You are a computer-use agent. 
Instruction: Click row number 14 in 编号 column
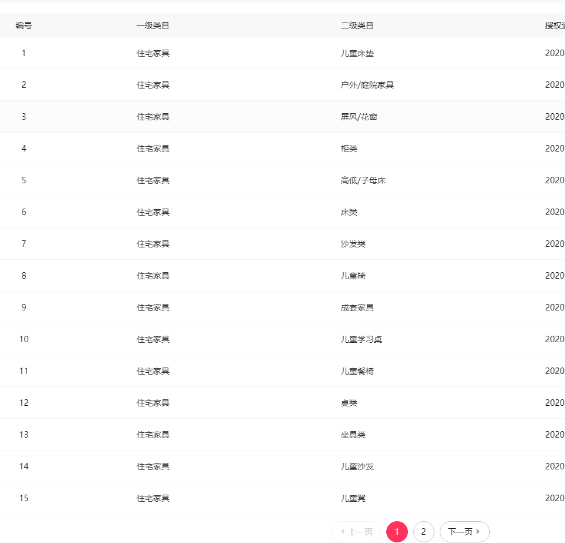click(24, 466)
